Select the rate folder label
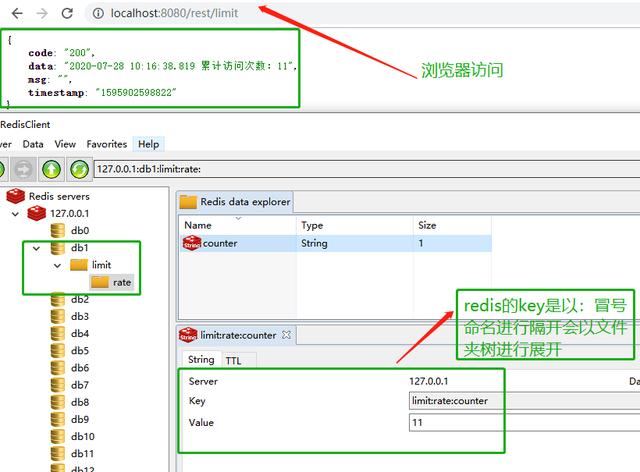Screen dimensions: 640x472 pos(122,282)
